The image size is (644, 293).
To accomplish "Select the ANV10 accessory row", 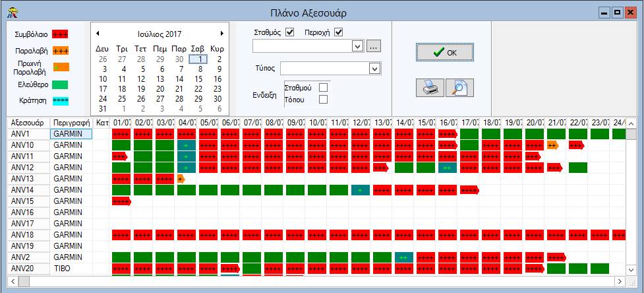I will point(28,145).
